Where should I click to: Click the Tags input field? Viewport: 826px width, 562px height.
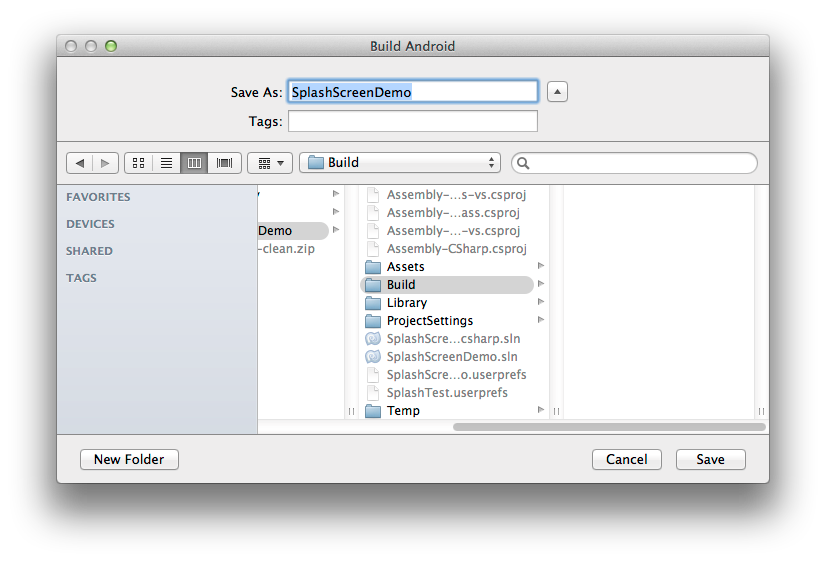[x=413, y=121]
